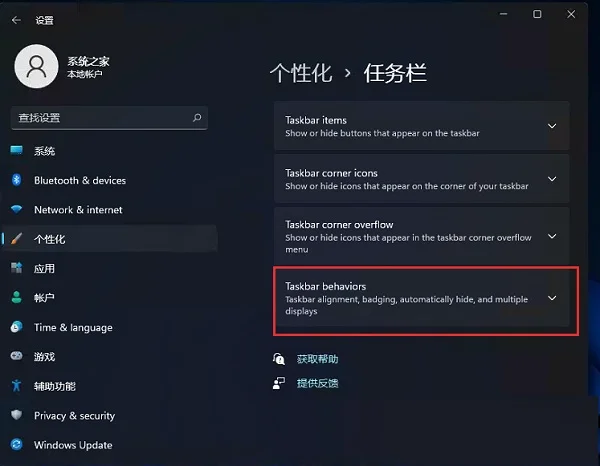600x466 pixels.
Task: Click the back arrow in Settings
Action: click(x=16, y=20)
